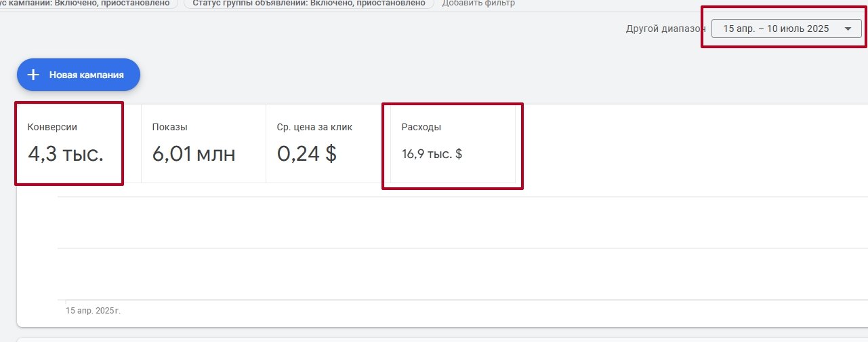Click the Новая кампания button
868x342 pixels.
[x=79, y=75]
